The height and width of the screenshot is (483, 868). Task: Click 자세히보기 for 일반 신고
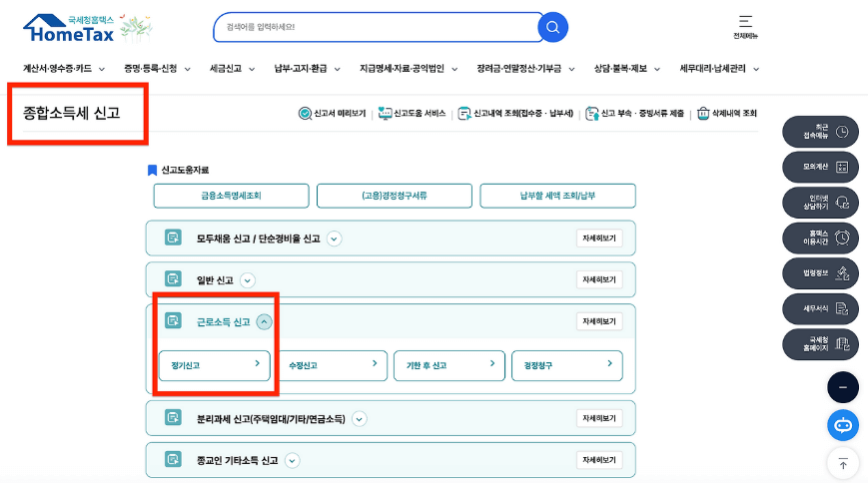(599, 279)
